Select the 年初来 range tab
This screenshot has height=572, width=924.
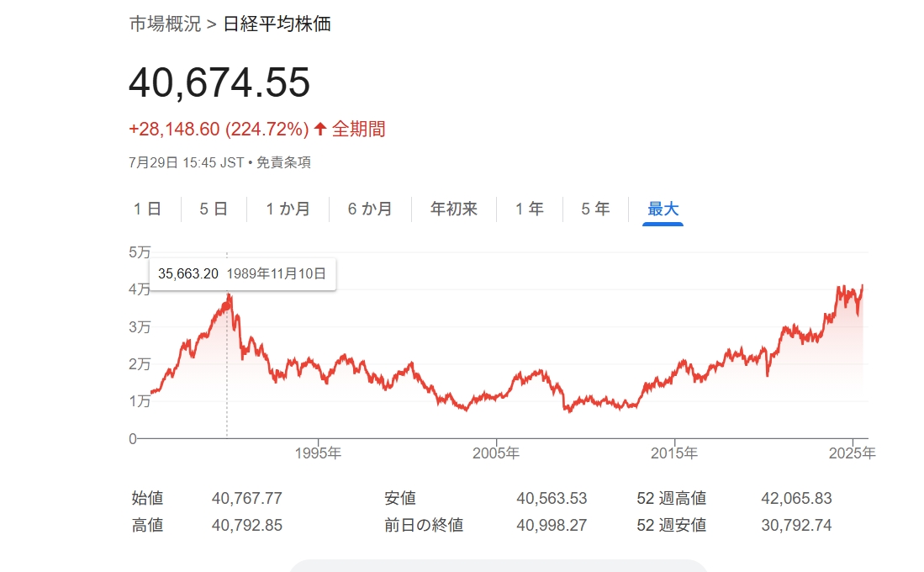(454, 209)
